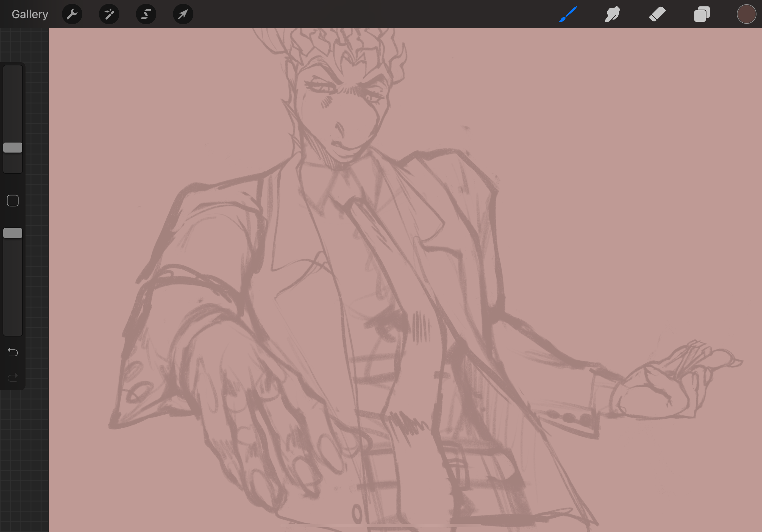
Task: Select the Smudge tool
Action: point(612,14)
